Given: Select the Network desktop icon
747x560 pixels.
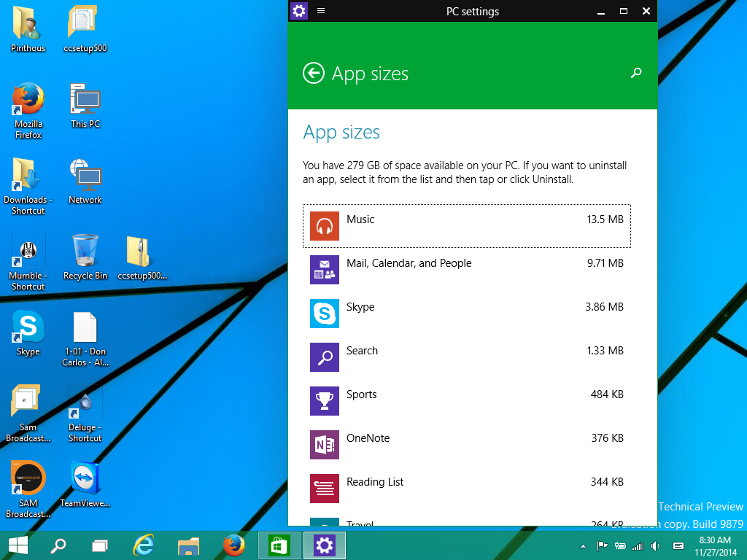Looking at the screenshot, I should (x=85, y=182).
